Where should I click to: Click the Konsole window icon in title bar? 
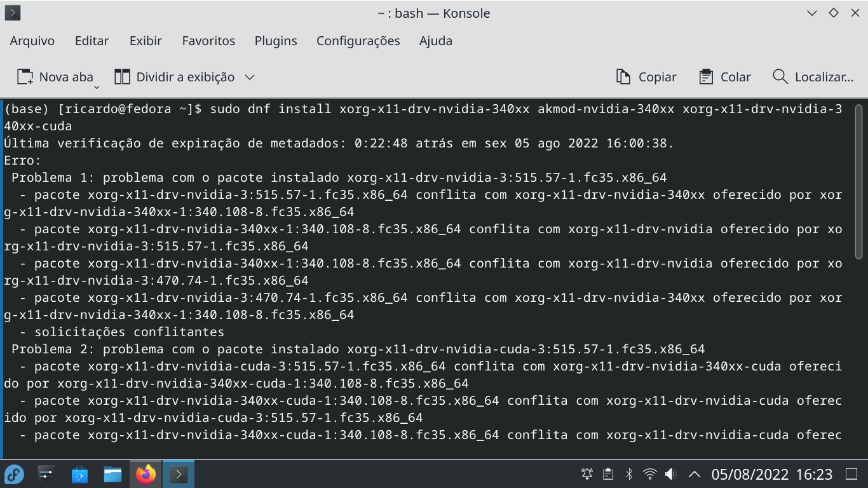(x=13, y=13)
